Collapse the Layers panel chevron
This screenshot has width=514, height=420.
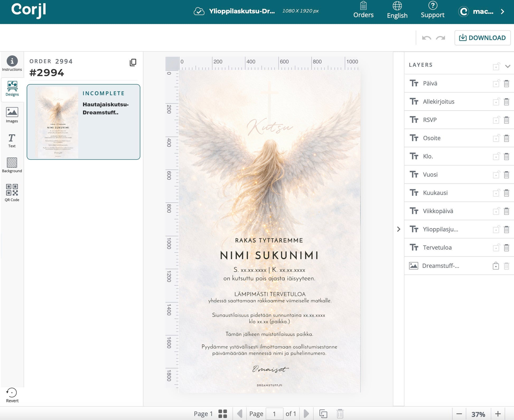coord(507,66)
